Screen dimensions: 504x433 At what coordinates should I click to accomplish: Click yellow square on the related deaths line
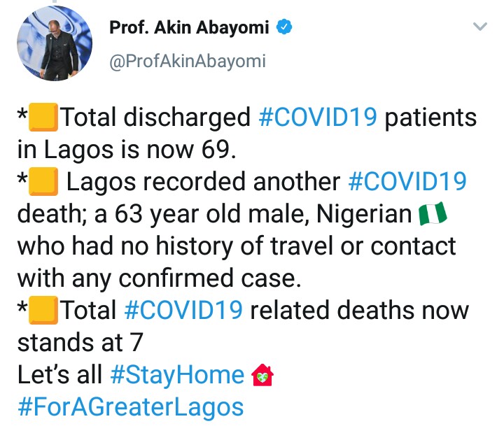[x=43, y=311]
